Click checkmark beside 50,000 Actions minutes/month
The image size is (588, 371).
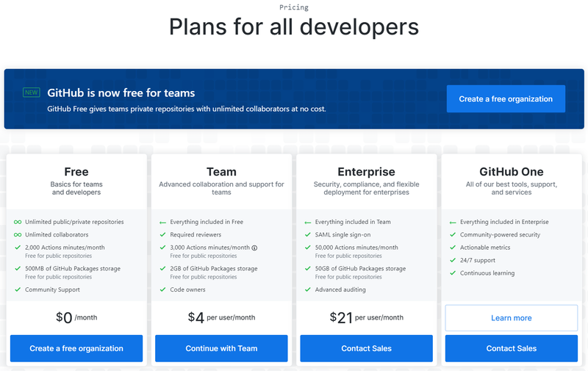pyautogui.click(x=307, y=248)
